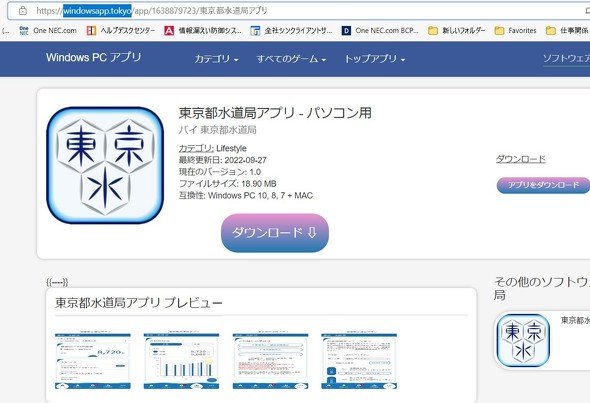Open the Favorites bookmark folder
The height and width of the screenshot is (403, 590).
(x=515, y=30)
